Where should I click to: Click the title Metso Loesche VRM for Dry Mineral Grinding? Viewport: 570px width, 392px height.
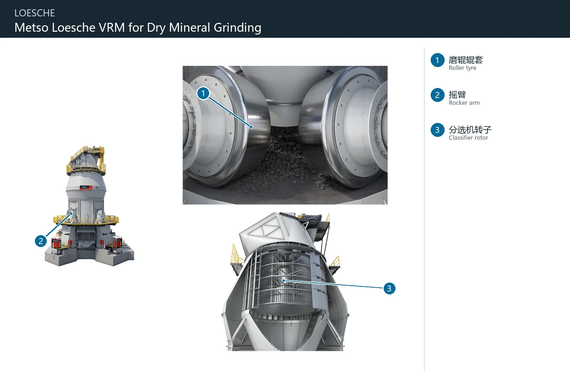point(138,27)
